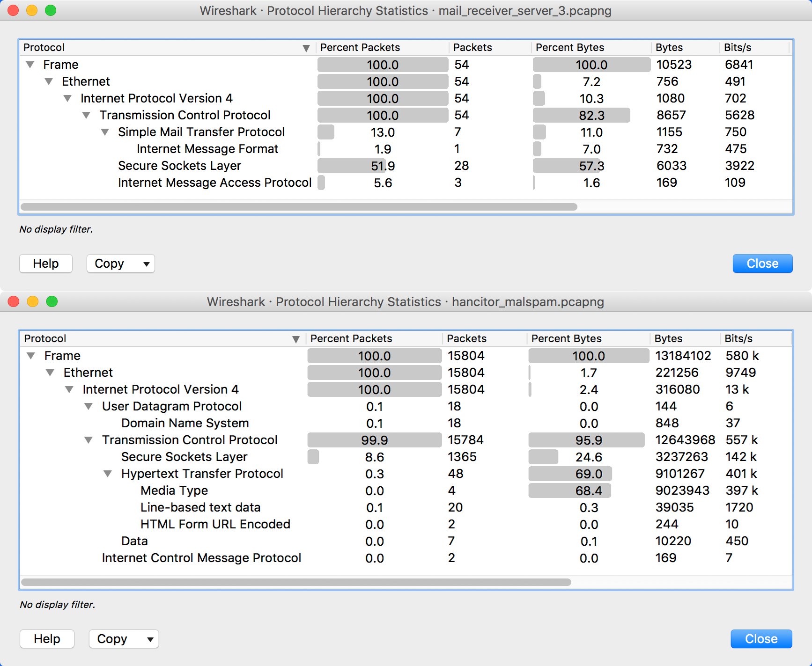The height and width of the screenshot is (666, 812).
Task: Open Copy dropdown in hancitor_malspam window
Action: point(124,639)
